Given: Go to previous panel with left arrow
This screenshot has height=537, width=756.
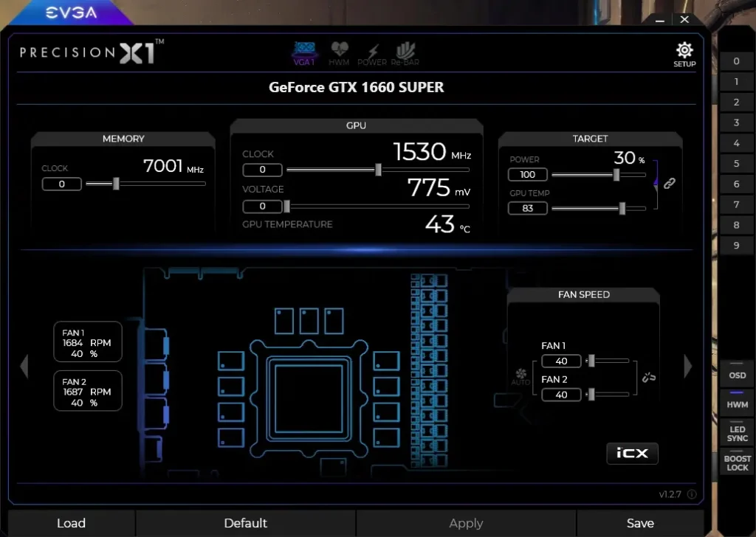Looking at the screenshot, I should click(x=24, y=367).
